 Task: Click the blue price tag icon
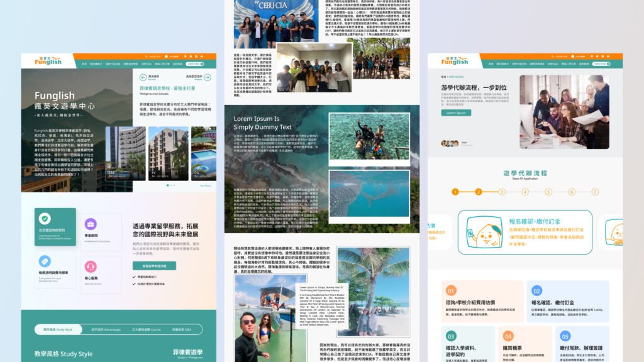click(x=45, y=261)
